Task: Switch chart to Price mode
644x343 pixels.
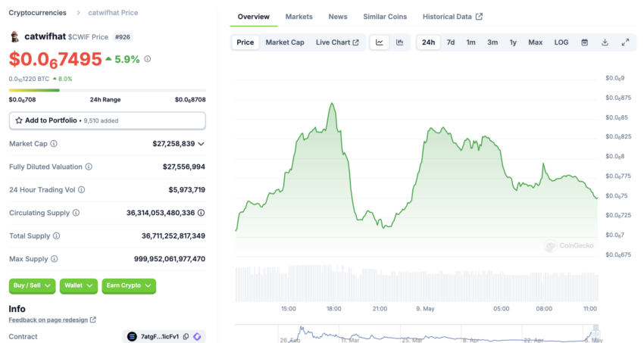Action: pyautogui.click(x=245, y=42)
